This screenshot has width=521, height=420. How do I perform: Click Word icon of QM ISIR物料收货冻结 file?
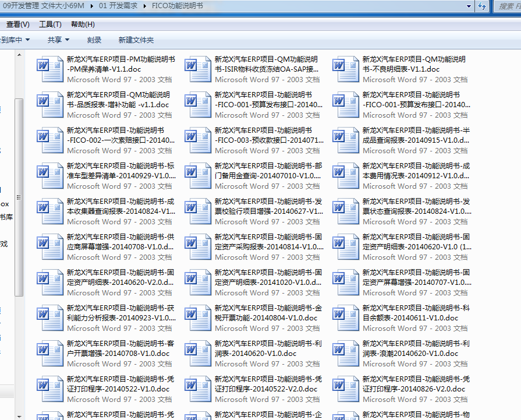(198, 69)
